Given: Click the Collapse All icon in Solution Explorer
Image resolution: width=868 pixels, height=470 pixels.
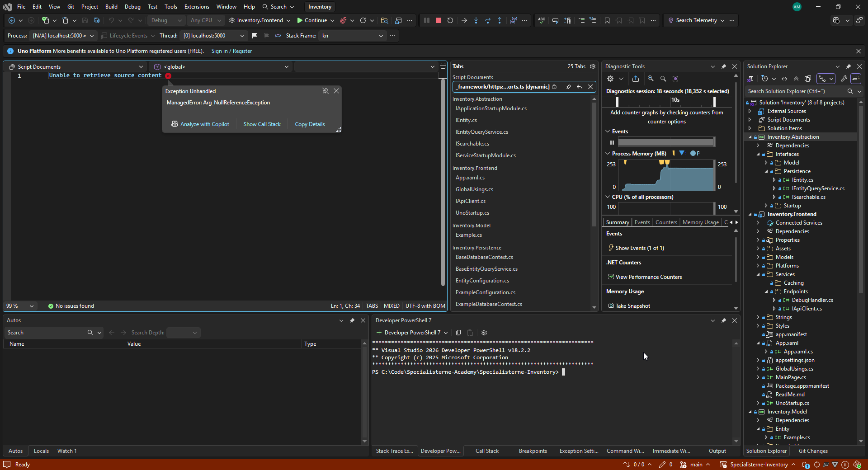Looking at the screenshot, I should coord(796,79).
